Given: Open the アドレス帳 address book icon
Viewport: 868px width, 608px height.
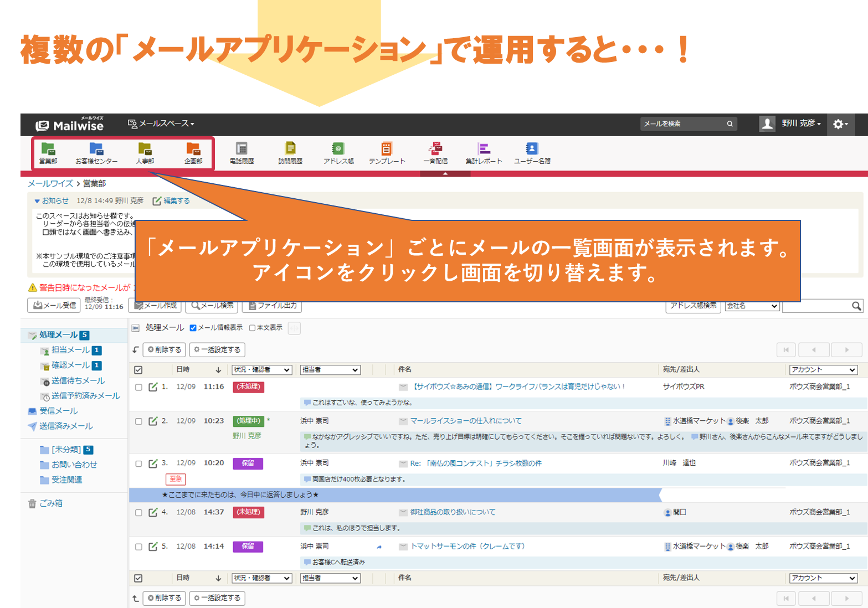Looking at the screenshot, I should [x=338, y=153].
